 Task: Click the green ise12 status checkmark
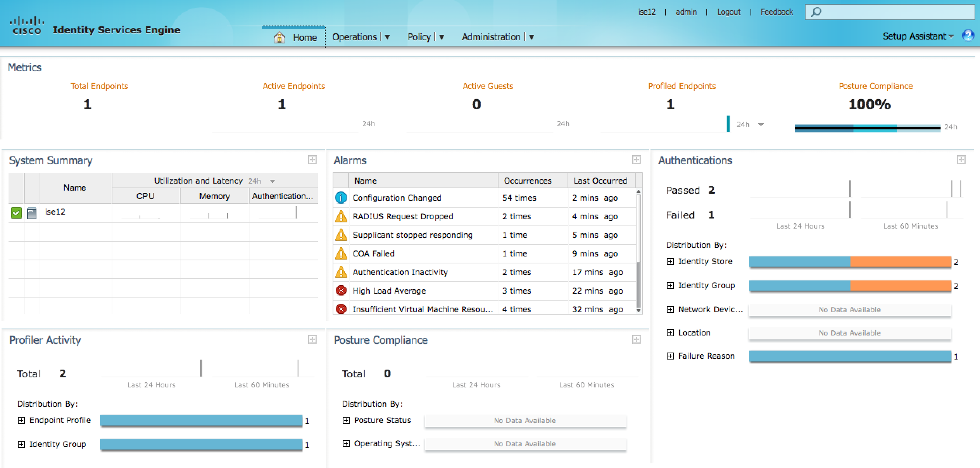click(16, 213)
